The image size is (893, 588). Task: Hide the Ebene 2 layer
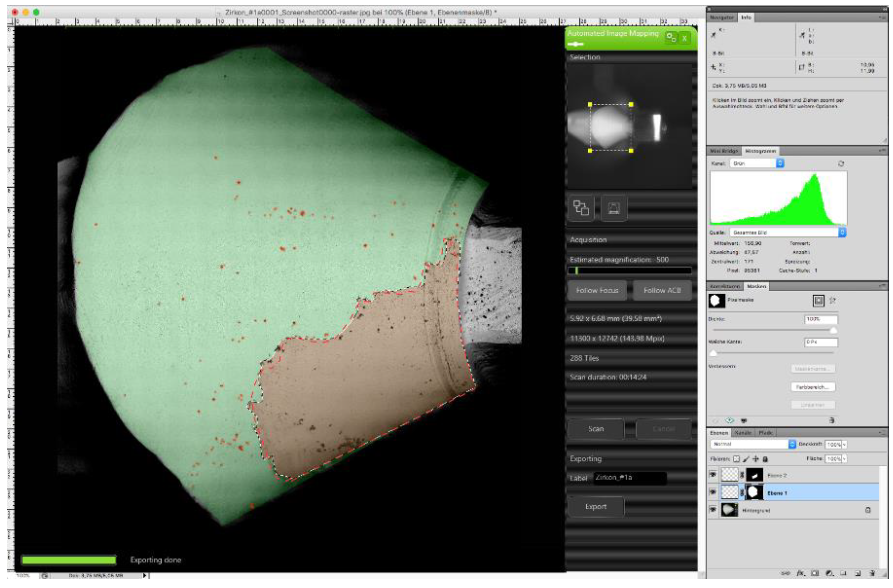(x=713, y=475)
